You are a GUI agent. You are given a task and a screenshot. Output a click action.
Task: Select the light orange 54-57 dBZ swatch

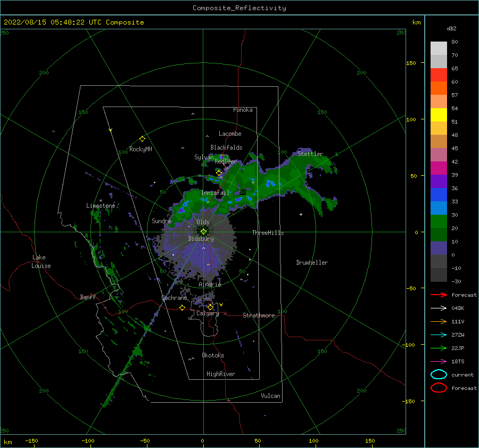point(439,102)
